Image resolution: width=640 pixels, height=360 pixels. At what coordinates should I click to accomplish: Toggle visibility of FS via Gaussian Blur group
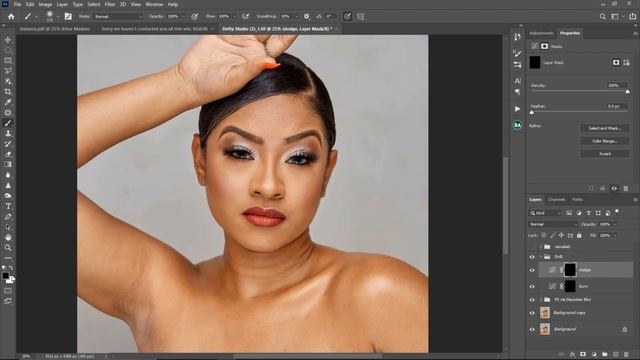coord(532,300)
